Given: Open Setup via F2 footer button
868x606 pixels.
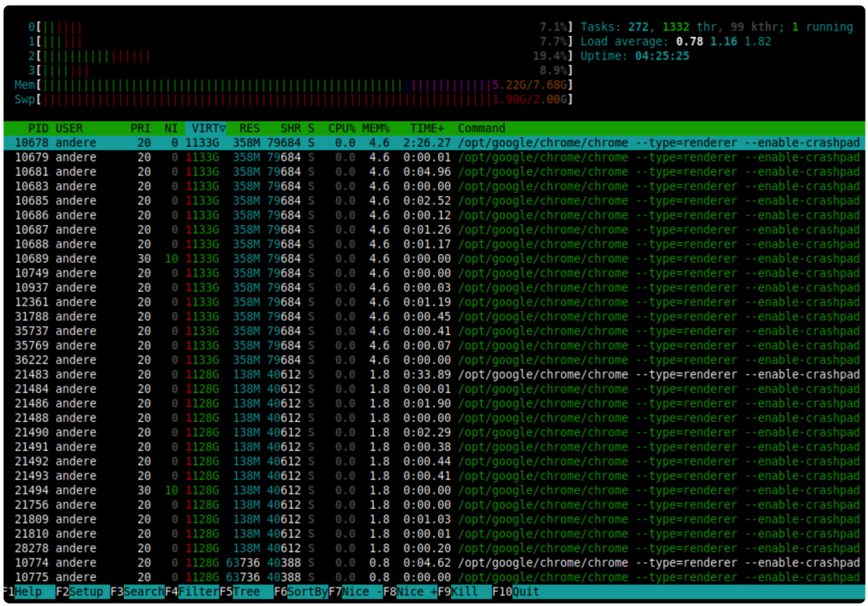Looking at the screenshot, I should click(x=83, y=592).
